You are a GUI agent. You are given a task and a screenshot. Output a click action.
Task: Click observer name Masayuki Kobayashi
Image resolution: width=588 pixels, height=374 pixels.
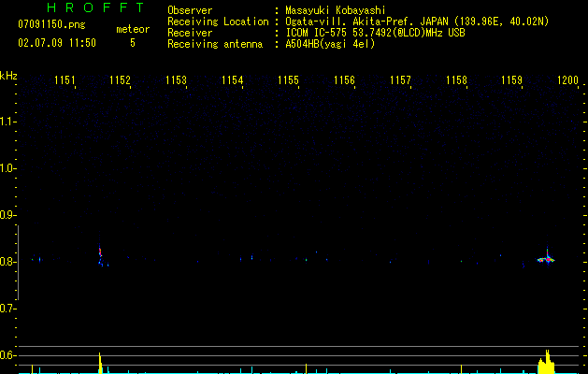click(x=336, y=10)
